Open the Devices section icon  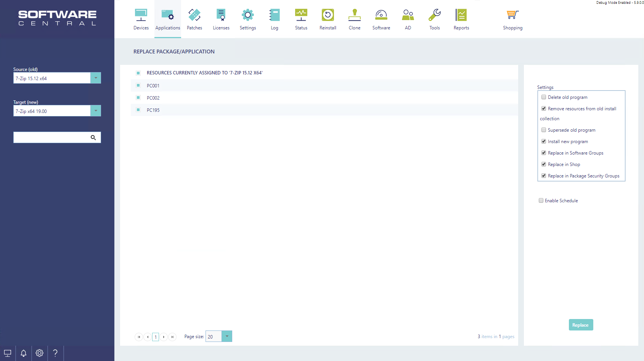[x=141, y=15]
